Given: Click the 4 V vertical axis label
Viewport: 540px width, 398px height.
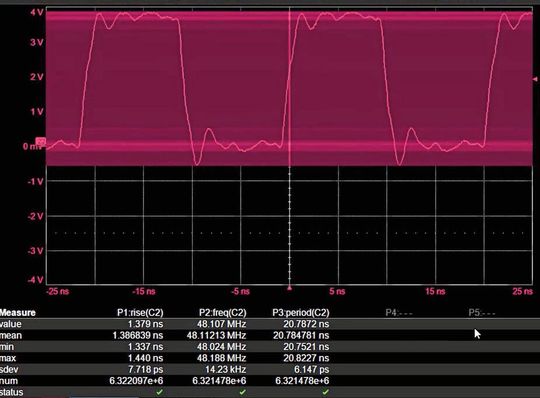Looking at the screenshot, I should [x=37, y=13].
